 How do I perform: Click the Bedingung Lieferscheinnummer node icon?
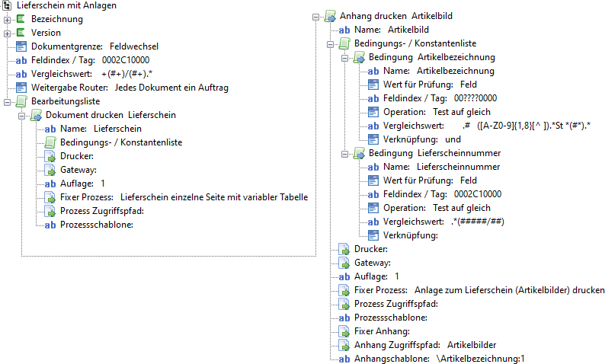click(359, 153)
